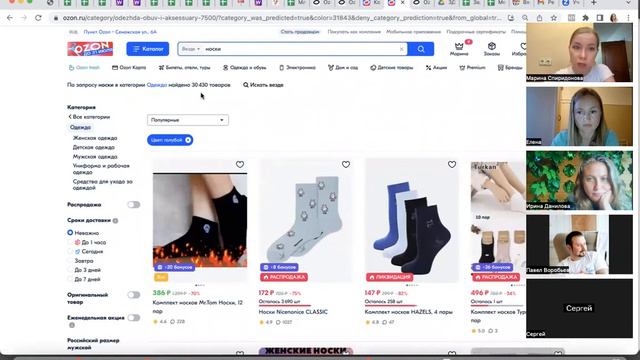
Task: Toggle the Оригинальный товар switch
Action: coord(133,295)
